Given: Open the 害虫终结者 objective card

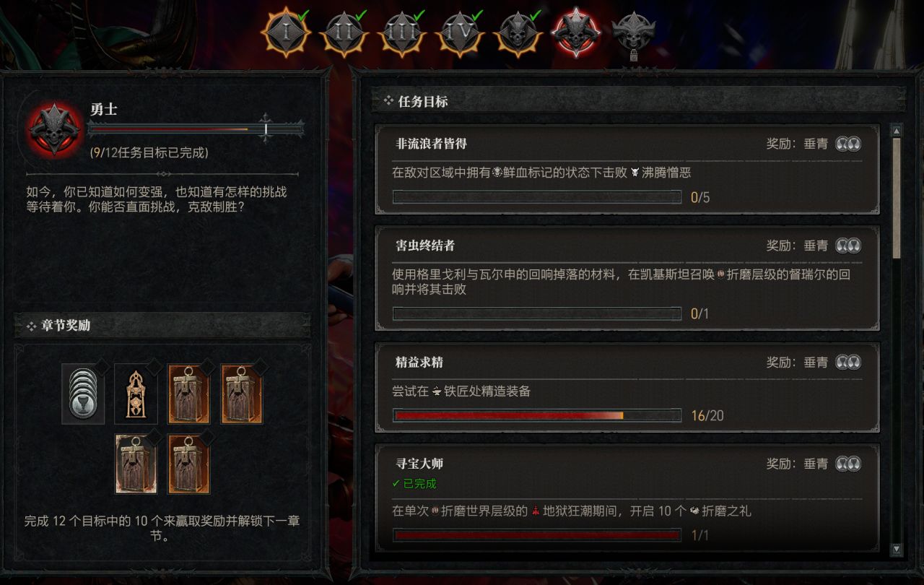Looking at the screenshot, I should pos(627,278).
